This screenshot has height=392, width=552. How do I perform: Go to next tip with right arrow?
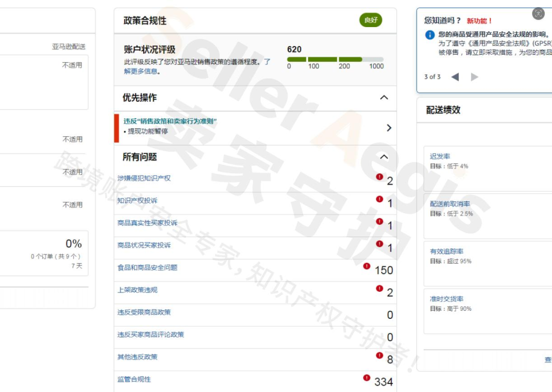pos(474,77)
